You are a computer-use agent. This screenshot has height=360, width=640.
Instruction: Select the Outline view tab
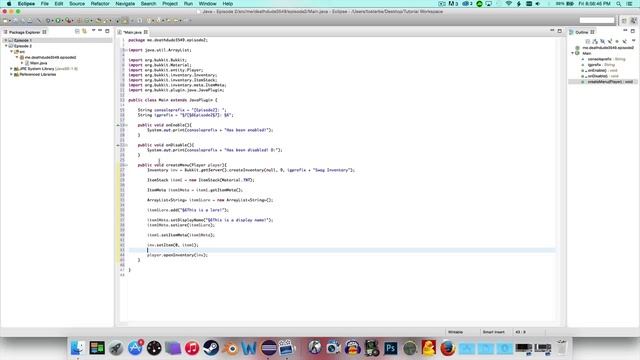pyautogui.click(x=582, y=32)
